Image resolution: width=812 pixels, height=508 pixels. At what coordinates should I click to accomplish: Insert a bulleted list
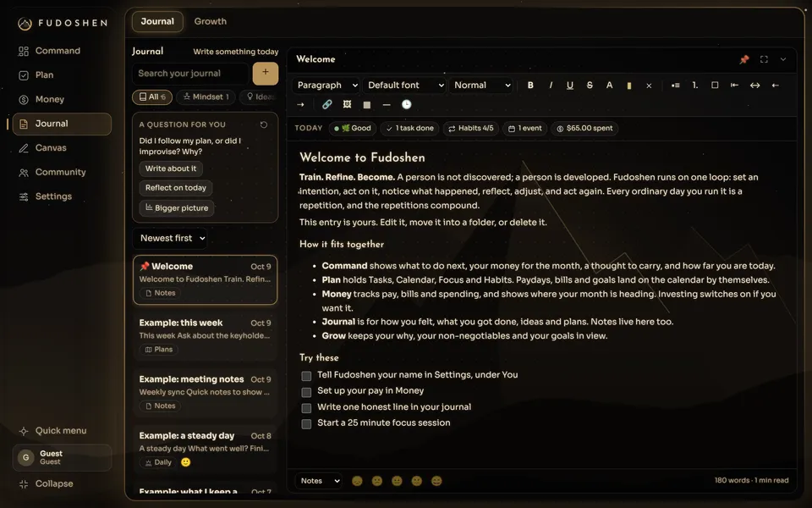[x=675, y=85]
